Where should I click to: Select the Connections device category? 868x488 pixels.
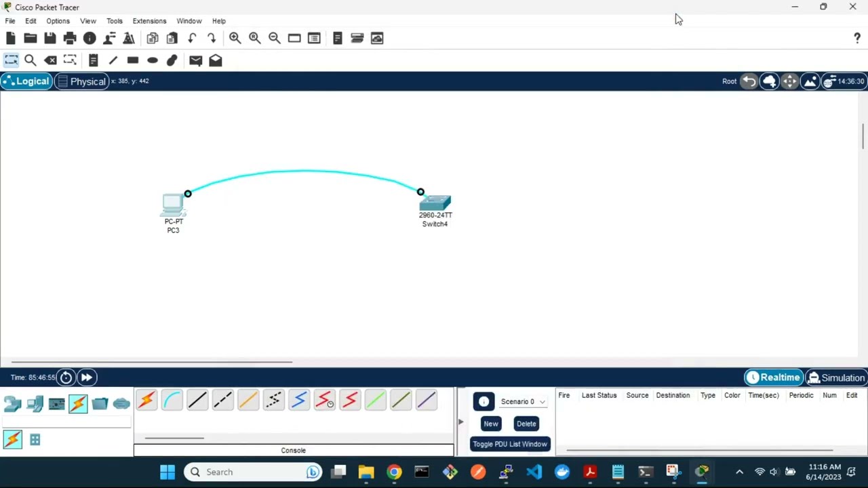click(78, 404)
